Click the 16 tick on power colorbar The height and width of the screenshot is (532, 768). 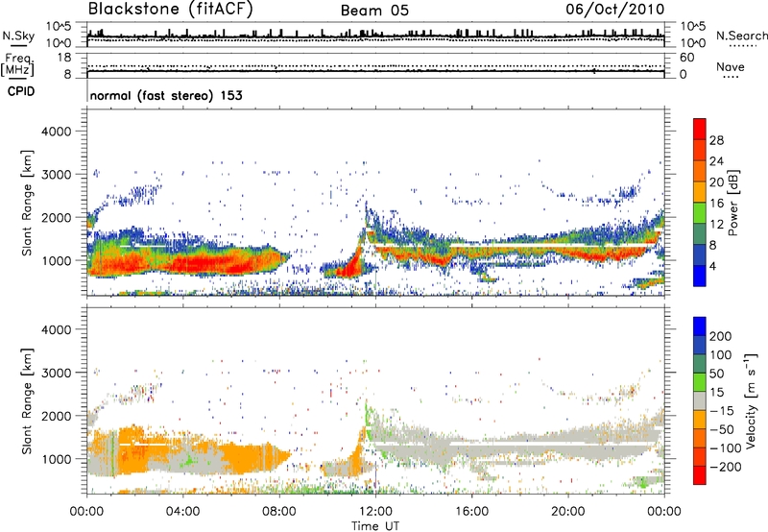point(716,204)
